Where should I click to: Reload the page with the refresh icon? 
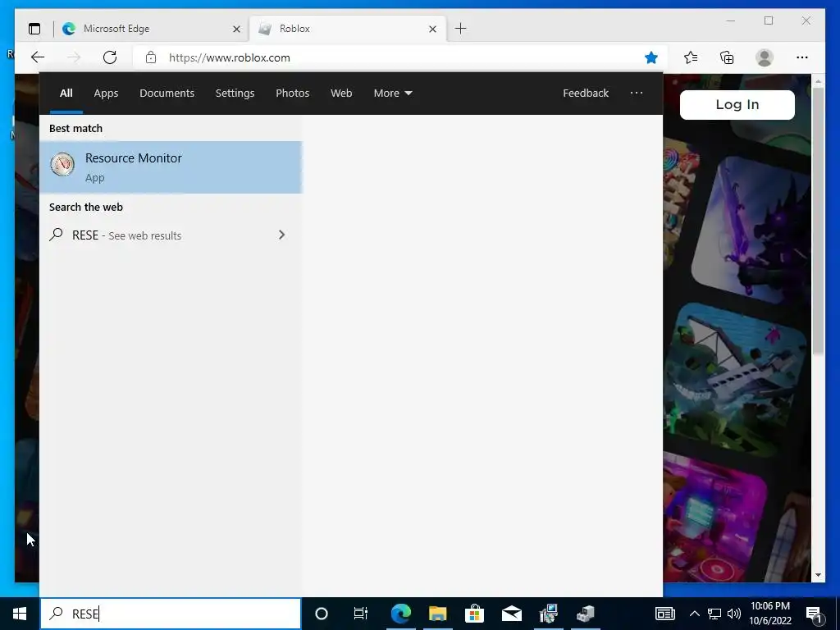[110, 57]
